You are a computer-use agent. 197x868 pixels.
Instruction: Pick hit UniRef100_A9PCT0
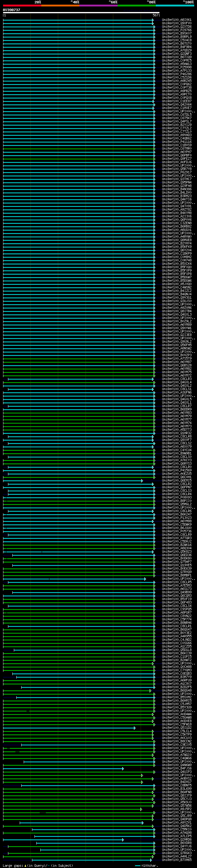[x=176, y=94]
